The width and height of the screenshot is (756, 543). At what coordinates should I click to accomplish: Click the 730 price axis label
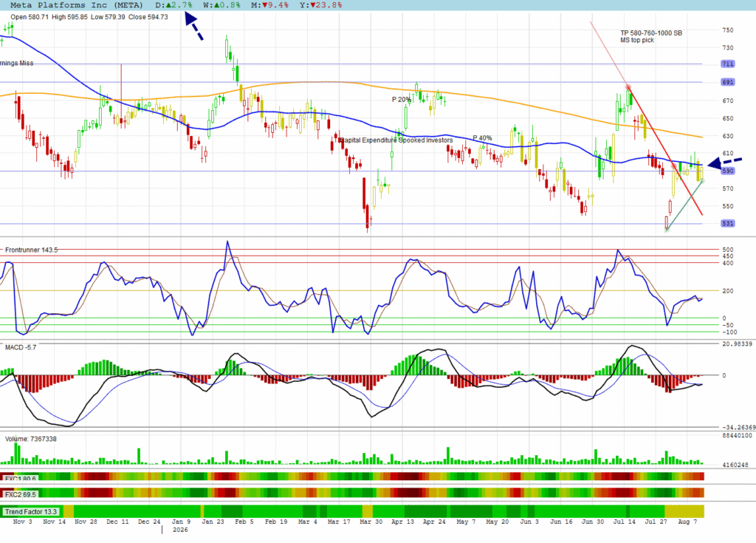727,48
